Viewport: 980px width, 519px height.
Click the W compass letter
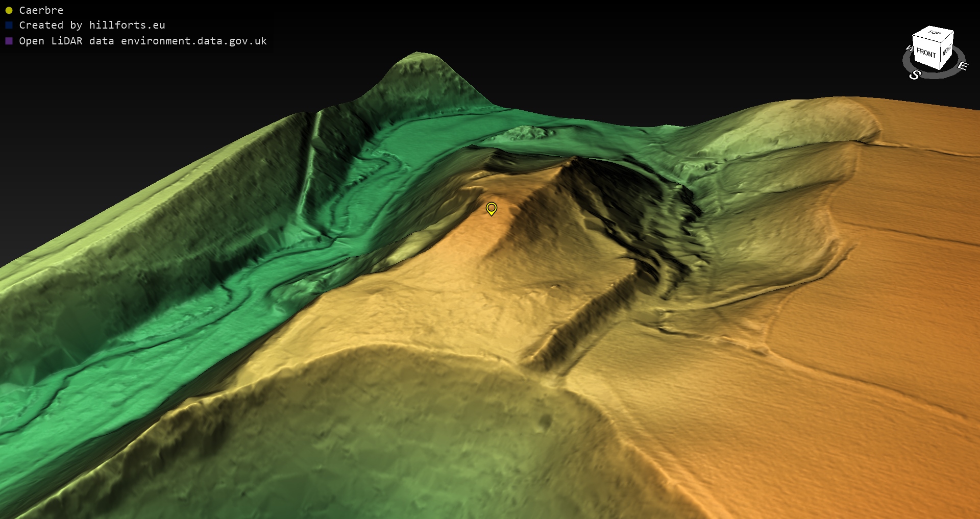[x=909, y=48]
